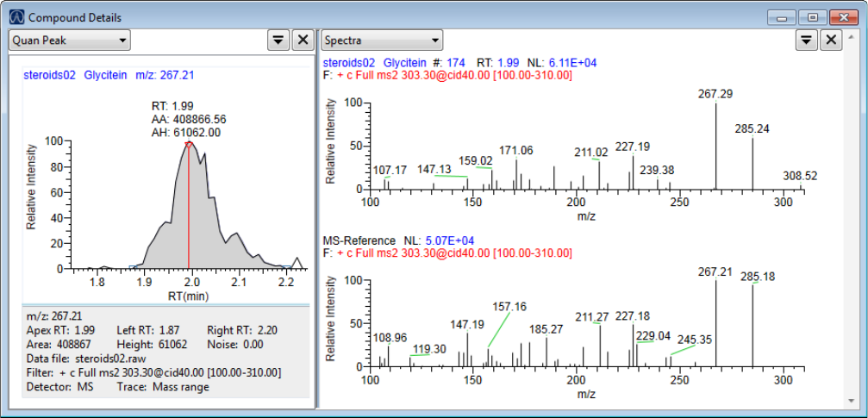
Task: Select the 285.24 peak label in top spectrum
Action: [x=752, y=128]
